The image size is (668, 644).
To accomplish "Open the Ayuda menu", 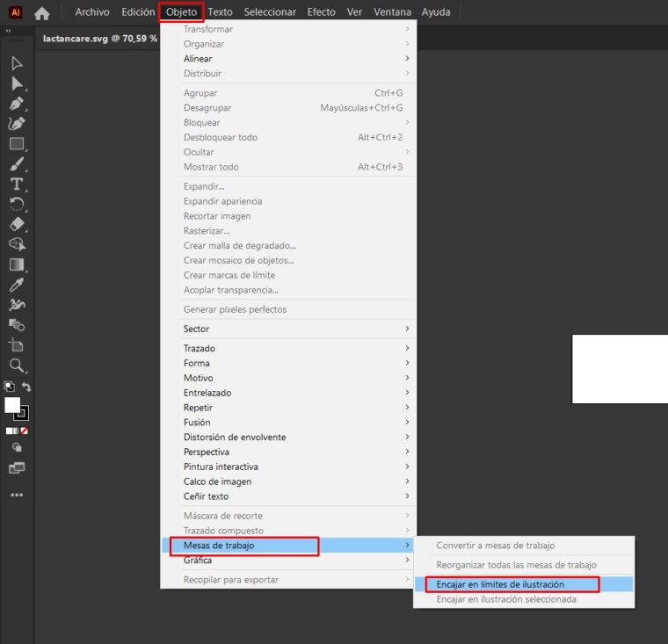I will click(x=436, y=12).
